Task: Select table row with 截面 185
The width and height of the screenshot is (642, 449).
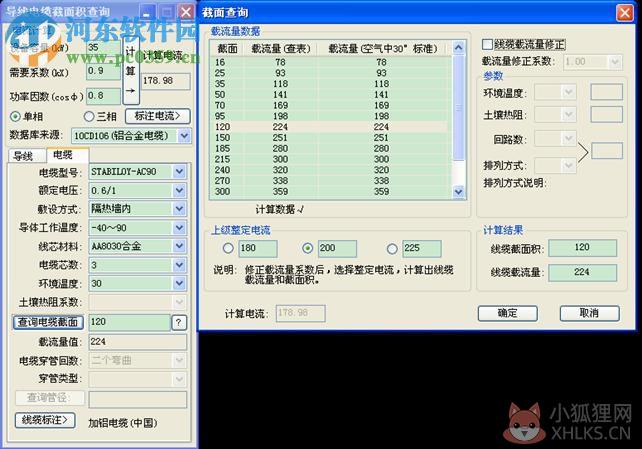Action: (331, 149)
